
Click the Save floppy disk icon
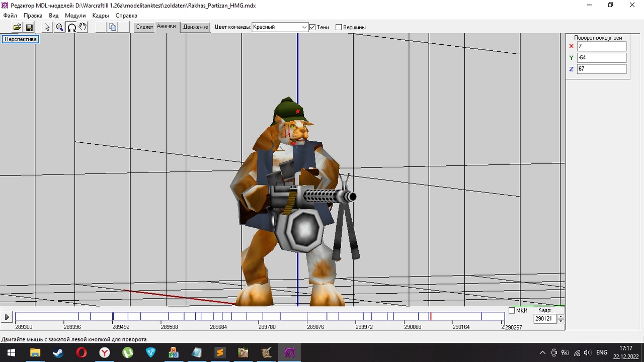coord(29,27)
